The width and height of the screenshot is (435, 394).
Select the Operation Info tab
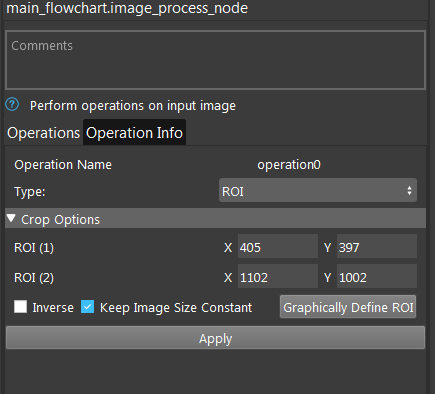134,133
